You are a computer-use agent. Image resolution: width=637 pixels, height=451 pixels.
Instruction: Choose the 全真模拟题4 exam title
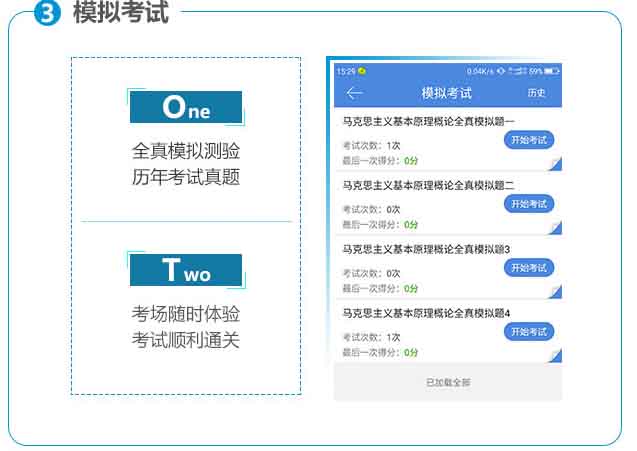point(426,312)
